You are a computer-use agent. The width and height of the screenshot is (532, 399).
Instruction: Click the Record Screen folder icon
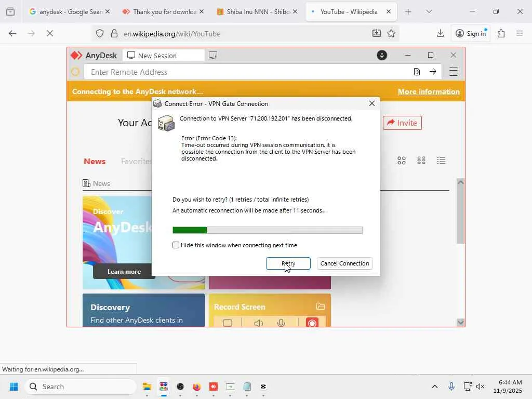(x=320, y=307)
